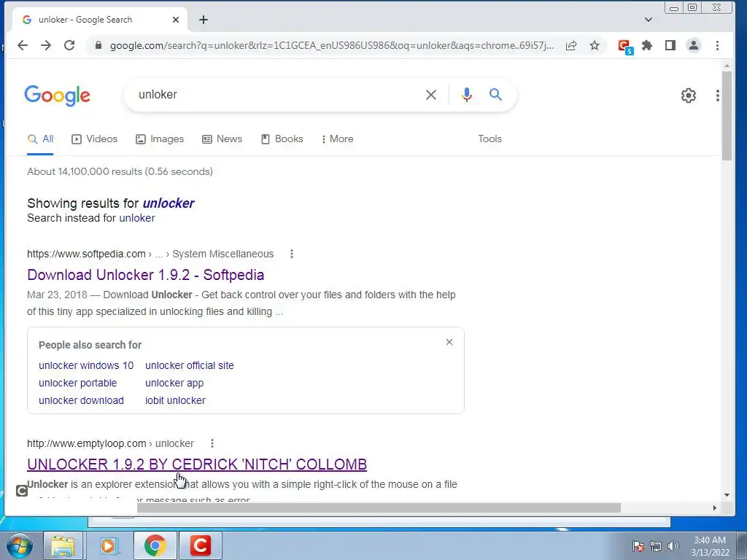Click the scroll right arrow
The height and width of the screenshot is (560, 747).
pyautogui.click(x=714, y=508)
